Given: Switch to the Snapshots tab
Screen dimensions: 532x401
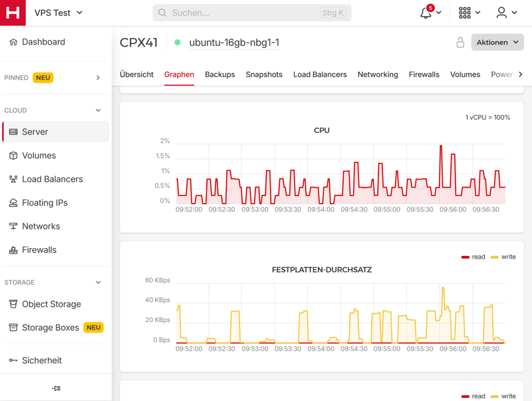Looking at the screenshot, I should tap(264, 74).
